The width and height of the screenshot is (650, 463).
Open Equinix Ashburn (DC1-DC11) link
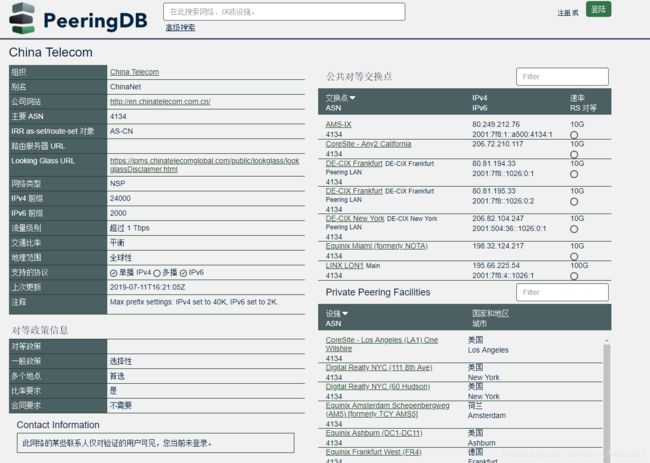point(374,433)
